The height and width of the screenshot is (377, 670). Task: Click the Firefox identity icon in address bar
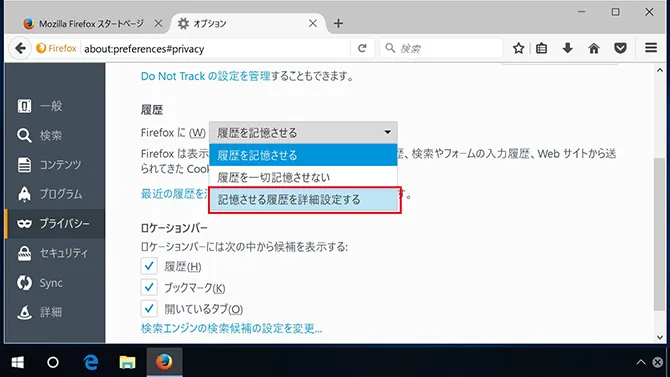56,48
